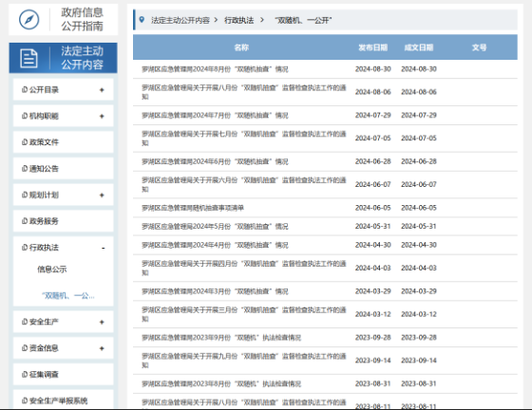This screenshot has height=410, width=532.
Task: Expand the 机构职能 plus sign
Action: pos(102,116)
